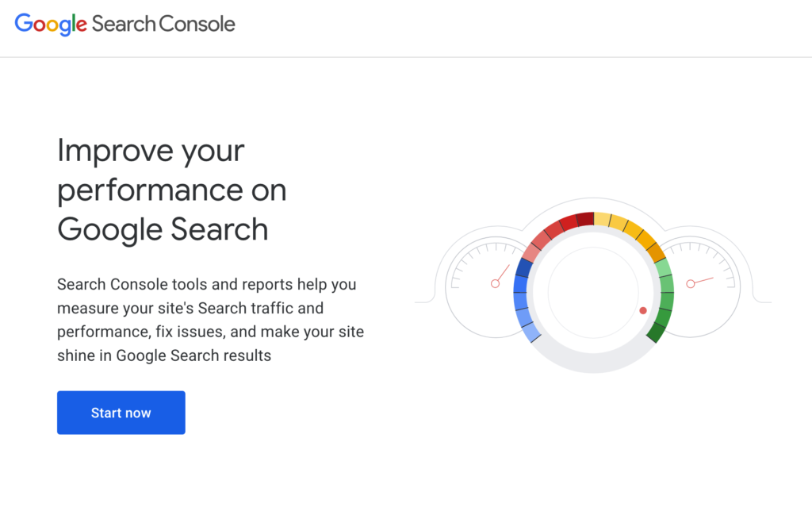Click the Search Console description paragraph
Screen dimensions: 812x511
210,320
